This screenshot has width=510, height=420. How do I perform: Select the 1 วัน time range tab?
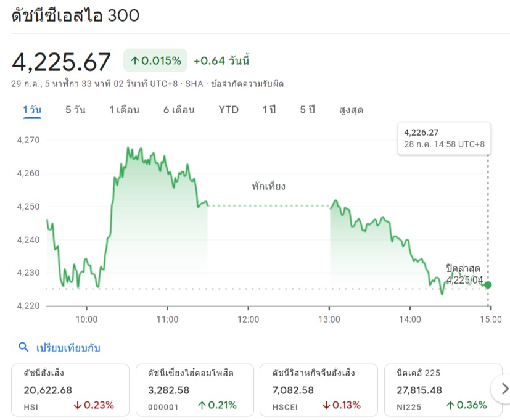click(32, 110)
